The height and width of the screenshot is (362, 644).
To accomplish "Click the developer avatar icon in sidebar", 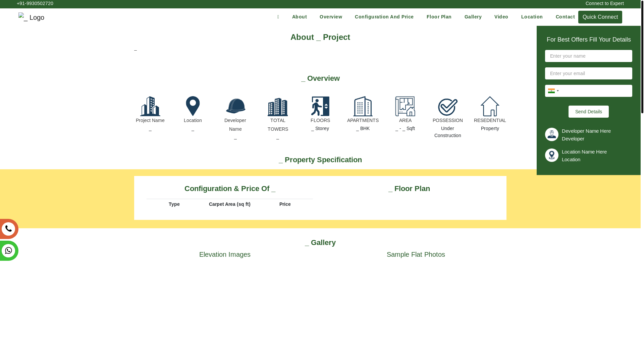I will point(552,134).
